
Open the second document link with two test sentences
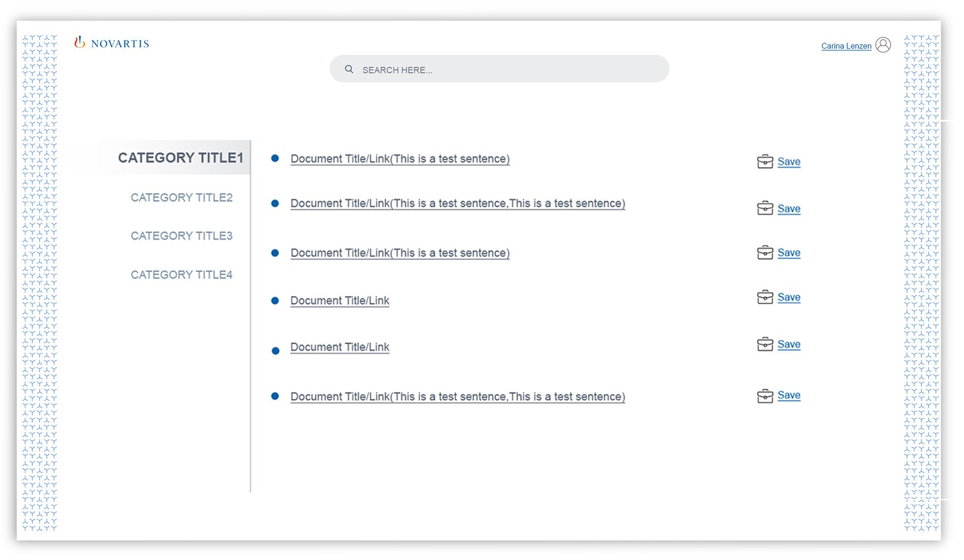(458, 203)
